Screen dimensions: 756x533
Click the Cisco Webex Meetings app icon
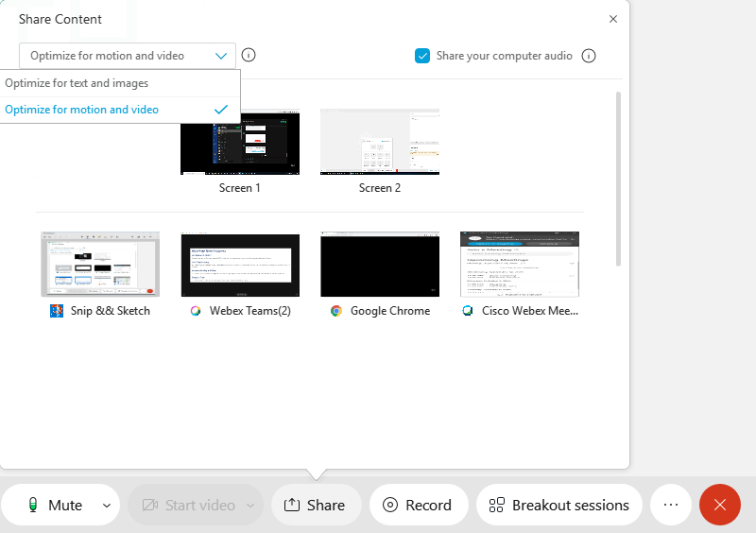point(468,311)
